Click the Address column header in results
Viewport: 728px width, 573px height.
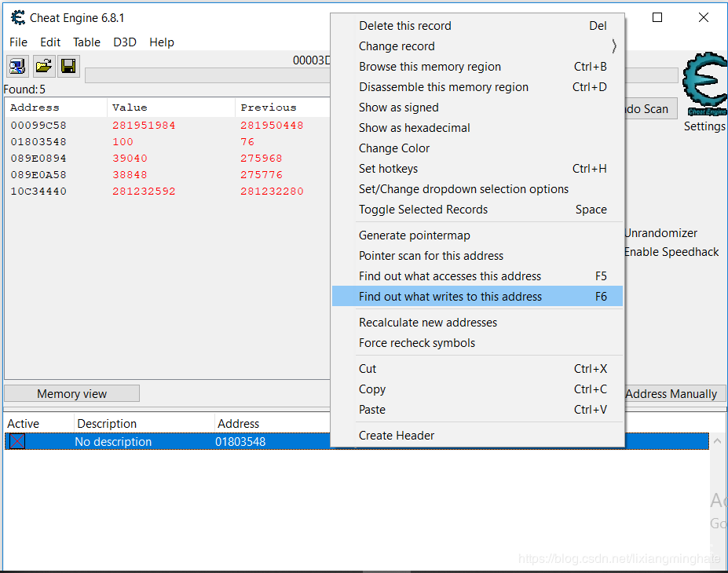coord(56,108)
